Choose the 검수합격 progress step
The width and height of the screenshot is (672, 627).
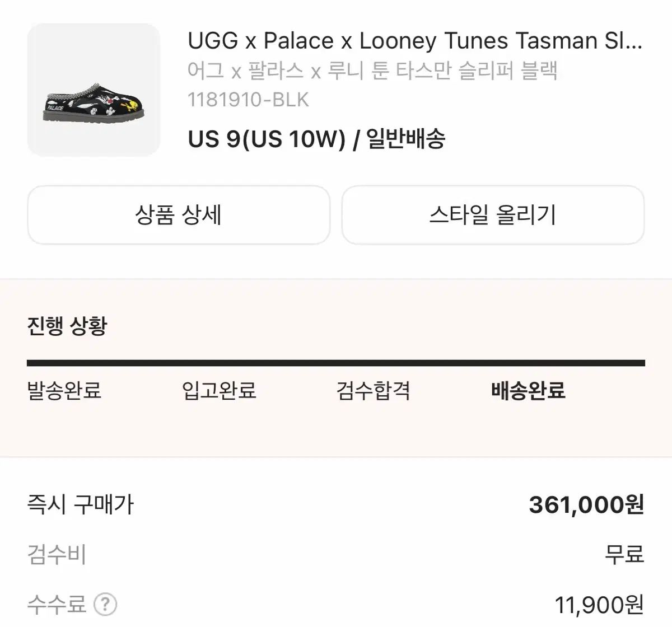click(374, 390)
